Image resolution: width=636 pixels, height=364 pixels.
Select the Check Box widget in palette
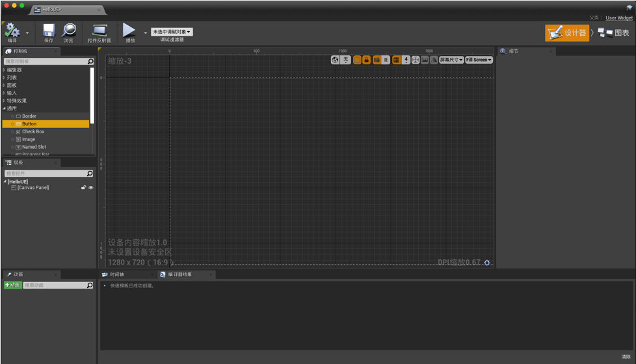(46, 132)
